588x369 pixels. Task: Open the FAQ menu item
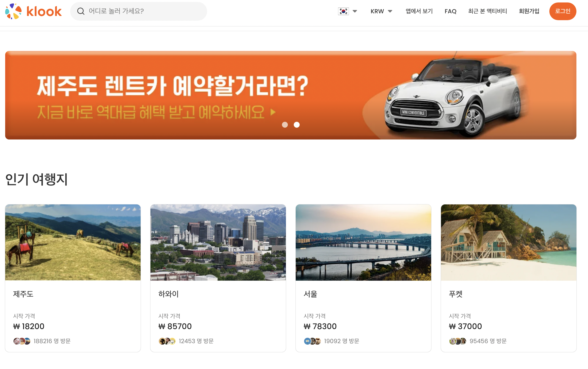450,11
